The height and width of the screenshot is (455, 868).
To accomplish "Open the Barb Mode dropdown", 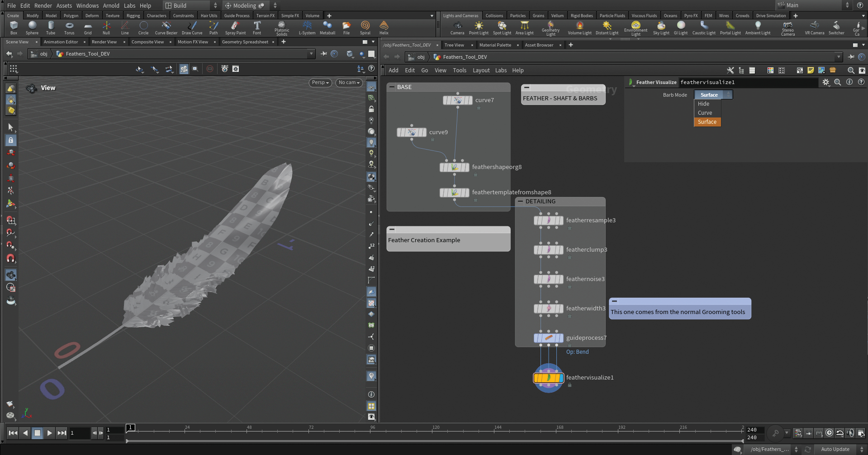I will point(713,95).
